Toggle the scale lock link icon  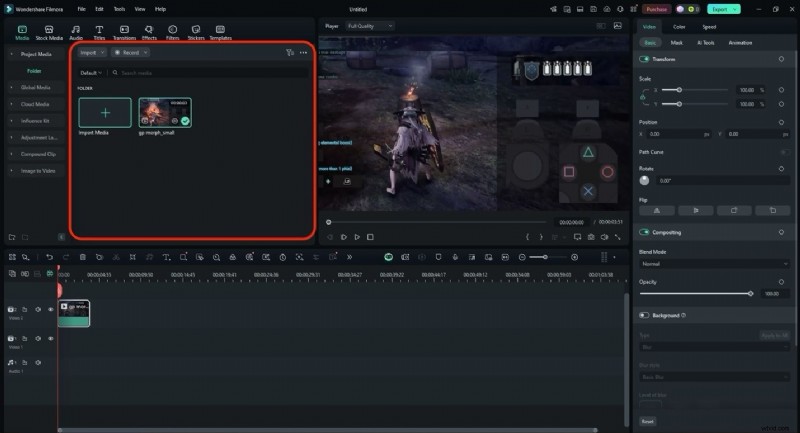click(x=642, y=97)
